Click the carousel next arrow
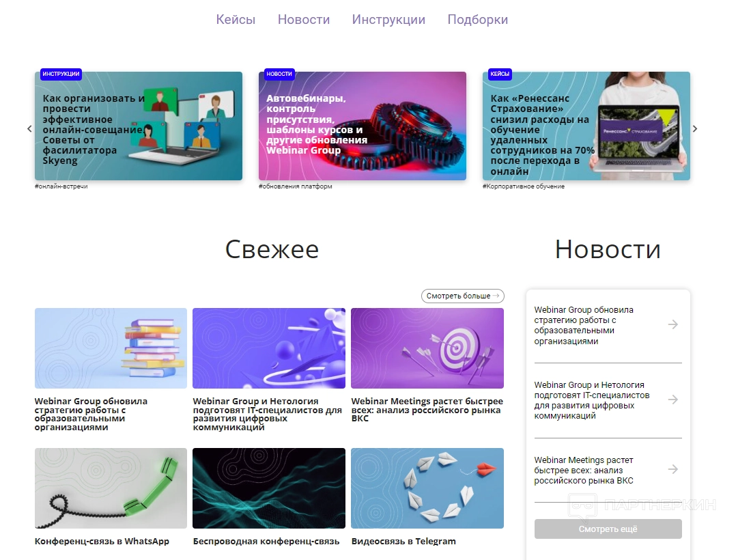 (x=695, y=128)
